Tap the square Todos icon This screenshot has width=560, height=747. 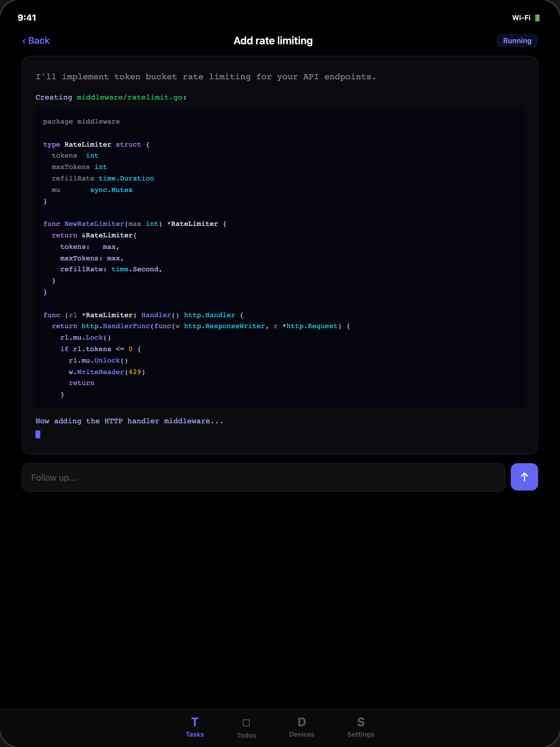(246, 723)
